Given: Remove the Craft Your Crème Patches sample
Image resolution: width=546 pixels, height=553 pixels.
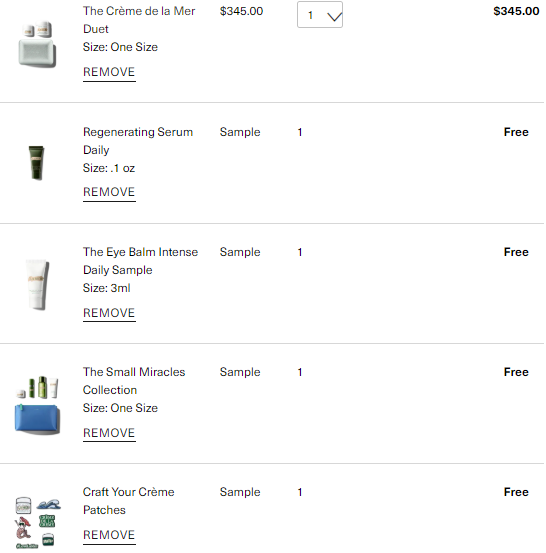Looking at the screenshot, I should (x=109, y=535).
